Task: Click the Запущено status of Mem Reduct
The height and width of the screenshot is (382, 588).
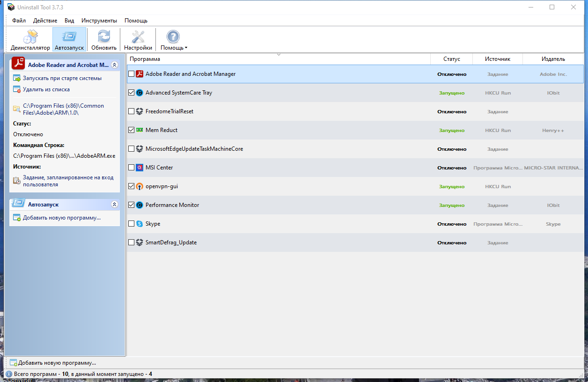Action: coord(452,130)
